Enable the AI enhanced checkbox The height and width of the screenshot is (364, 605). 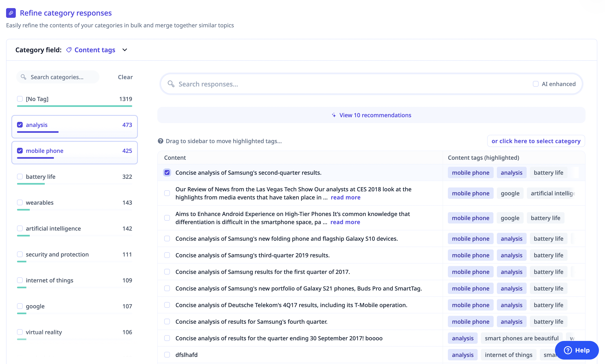pos(536,84)
